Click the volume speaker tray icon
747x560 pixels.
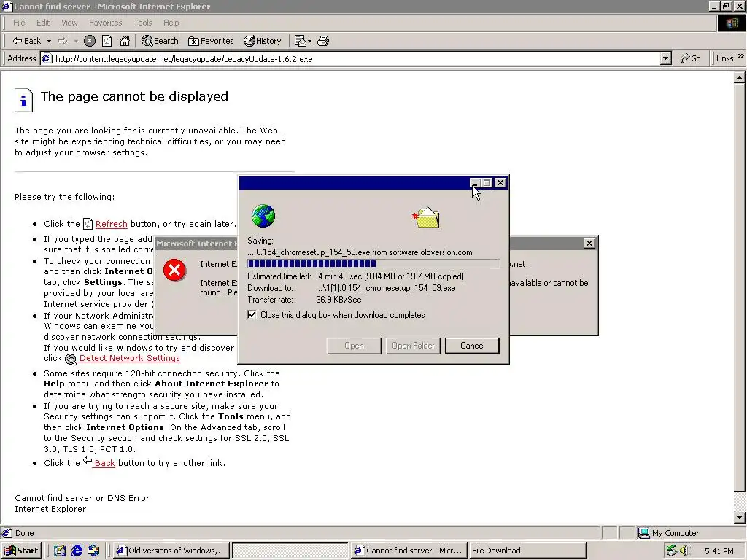(x=686, y=551)
